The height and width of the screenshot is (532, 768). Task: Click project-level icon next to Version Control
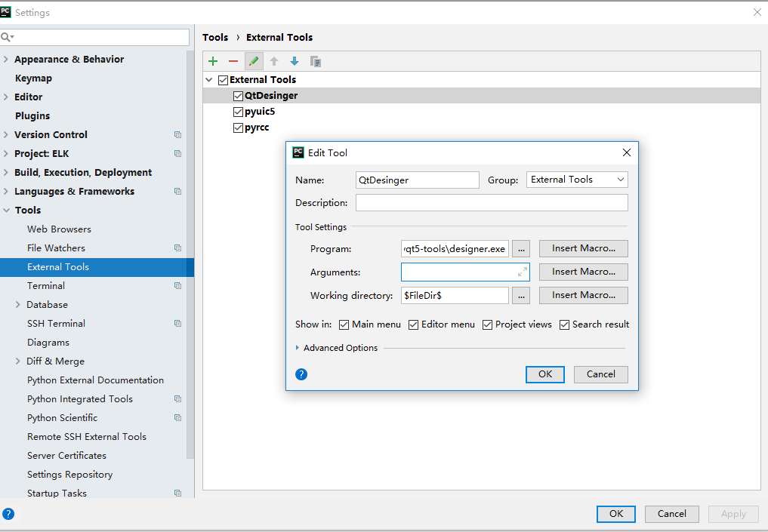(177, 134)
